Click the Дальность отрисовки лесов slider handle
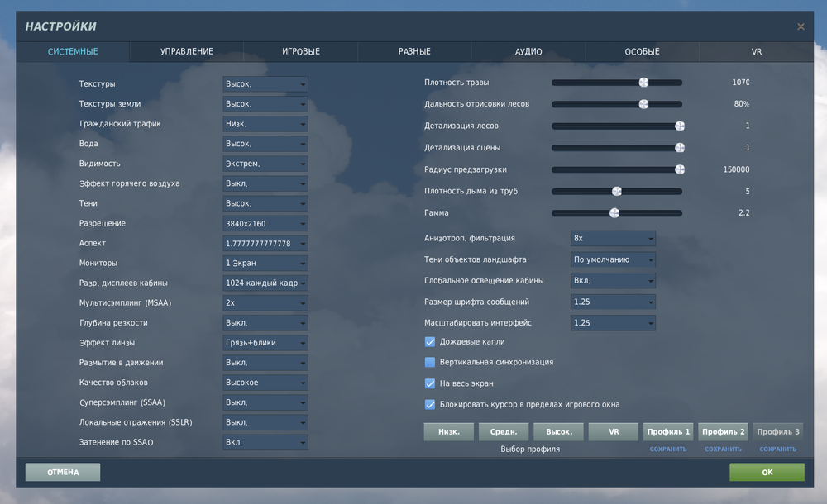827x504 pixels. 643,104
